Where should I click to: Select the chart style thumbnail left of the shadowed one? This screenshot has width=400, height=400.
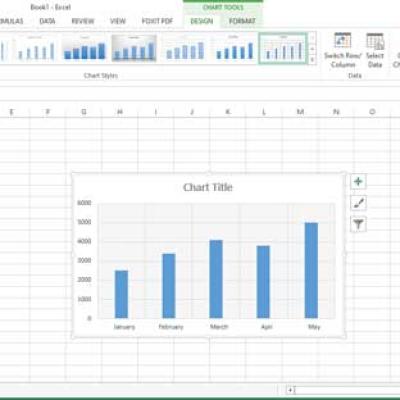85,48
